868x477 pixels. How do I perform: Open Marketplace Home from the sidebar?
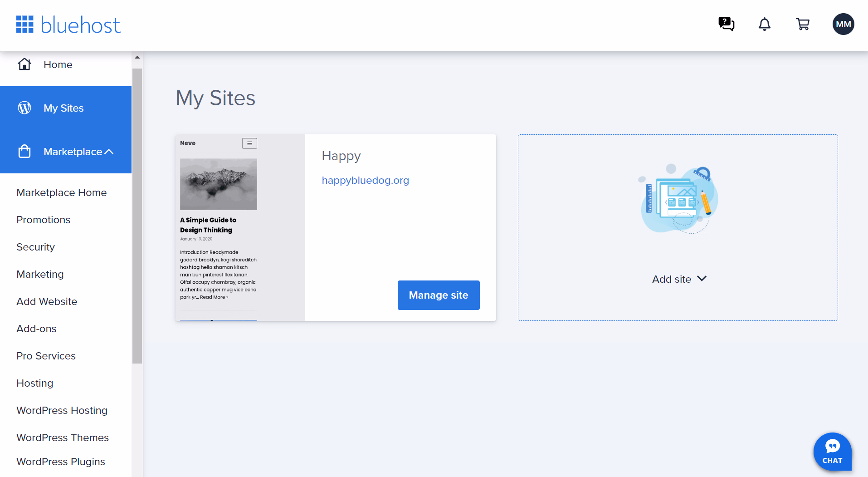click(x=61, y=192)
